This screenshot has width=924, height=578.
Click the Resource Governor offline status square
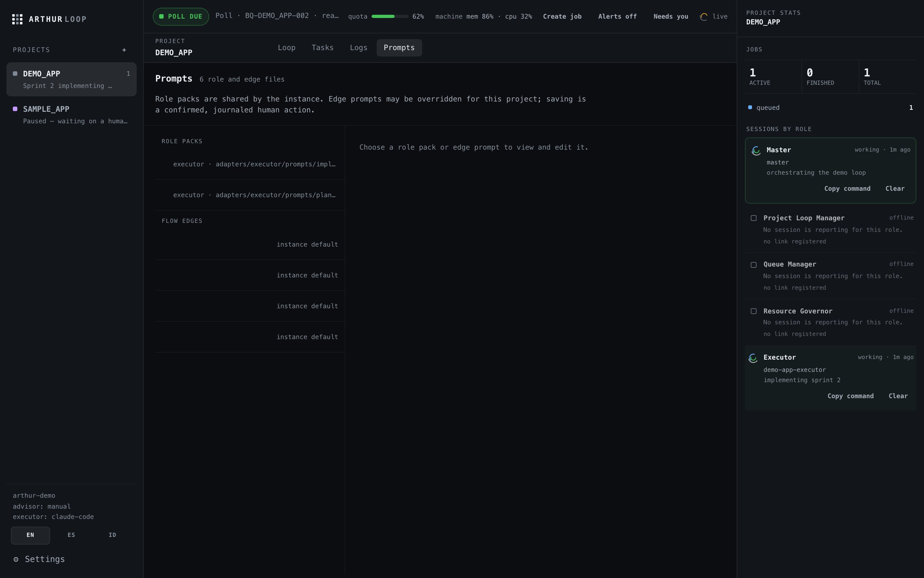click(754, 311)
